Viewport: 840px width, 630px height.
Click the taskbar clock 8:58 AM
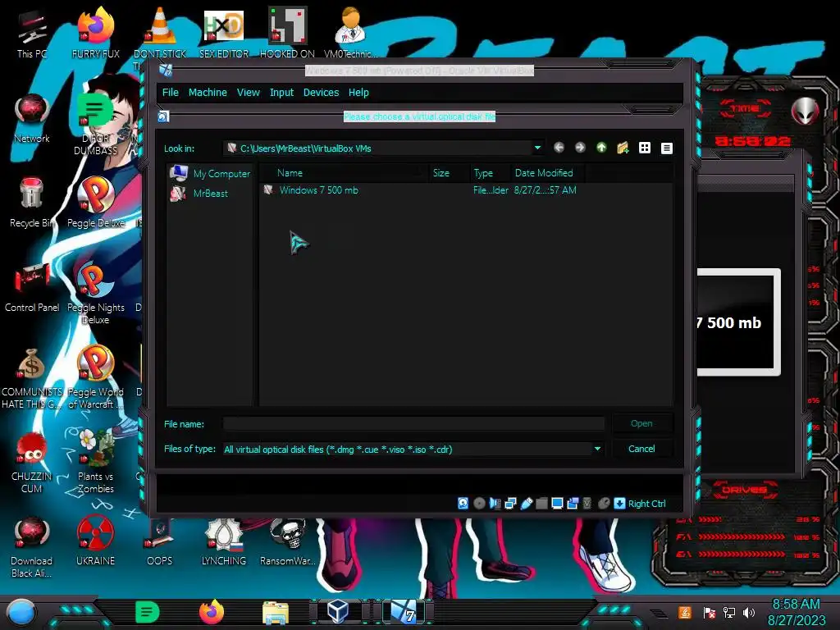[796, 605]
